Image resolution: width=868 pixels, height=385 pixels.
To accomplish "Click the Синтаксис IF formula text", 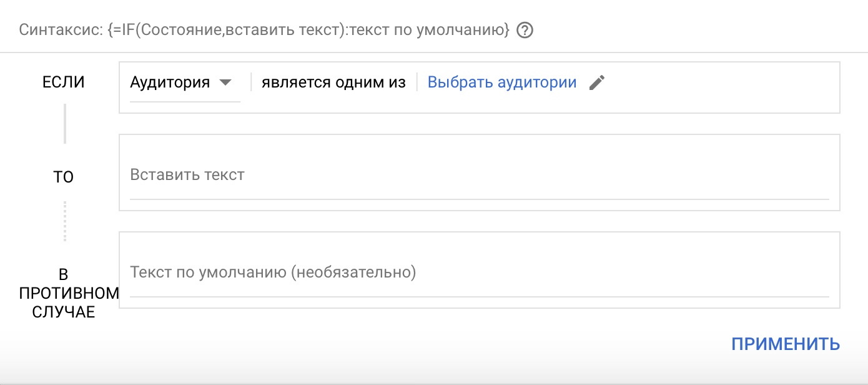I will 265,30.
